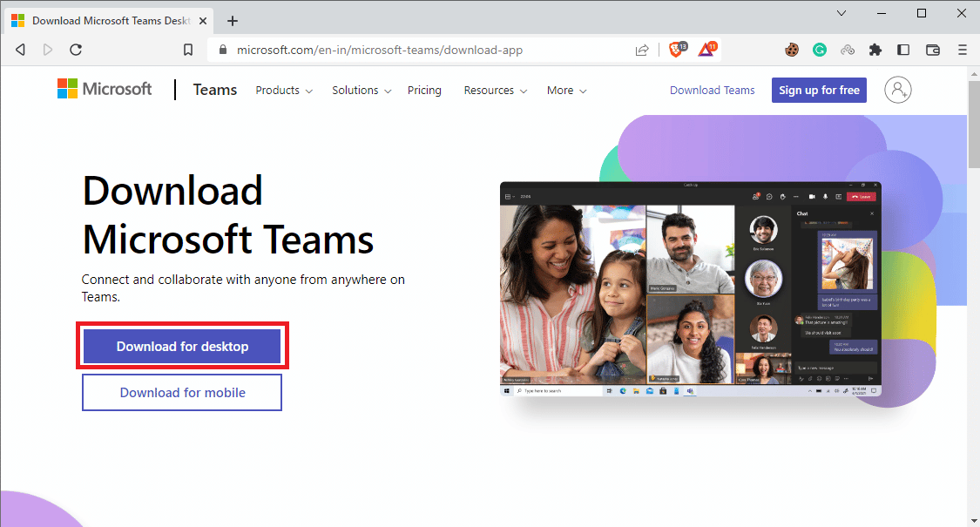Open the Brave Rewards triangle icon
This screenshot has height=527, width=980.
pyautogui.click(x=707, y=50)
